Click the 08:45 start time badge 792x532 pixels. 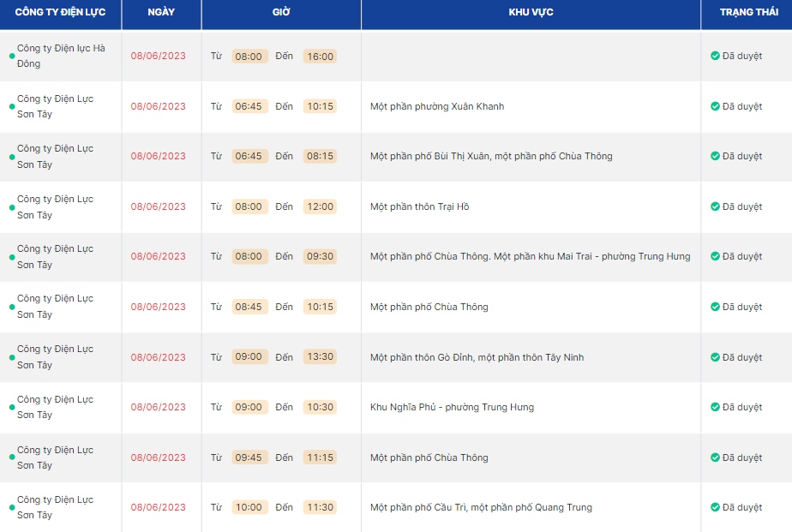249,307
